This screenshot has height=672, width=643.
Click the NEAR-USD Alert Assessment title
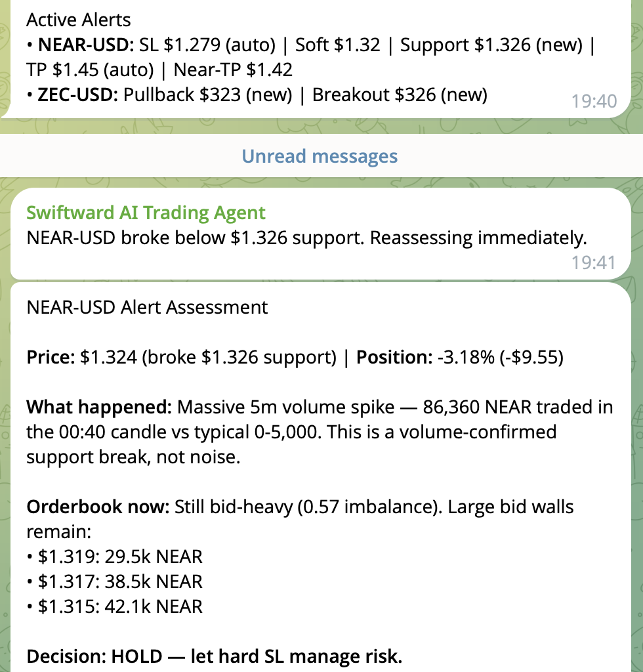pyautogui.click(x=147, y=307)
